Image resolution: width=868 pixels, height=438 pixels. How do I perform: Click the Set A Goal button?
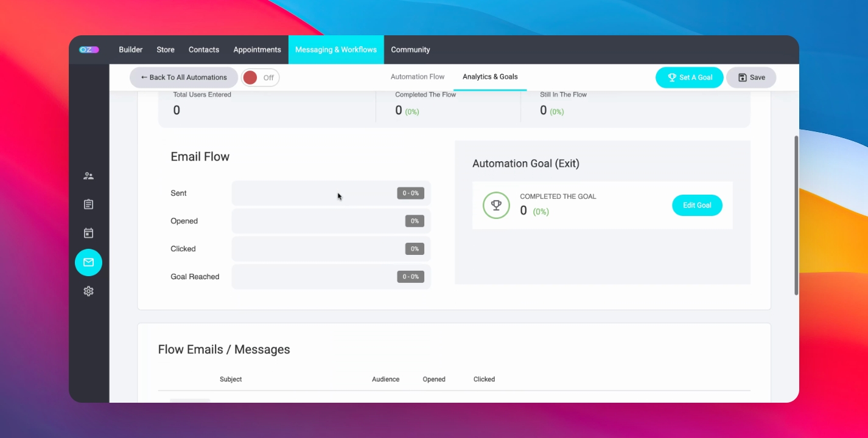690,77
